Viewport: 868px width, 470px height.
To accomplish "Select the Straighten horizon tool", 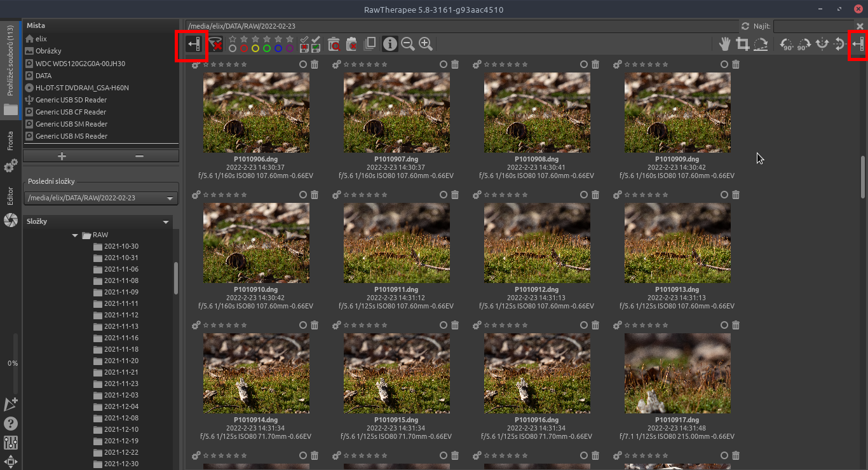I will pos(760,44).
